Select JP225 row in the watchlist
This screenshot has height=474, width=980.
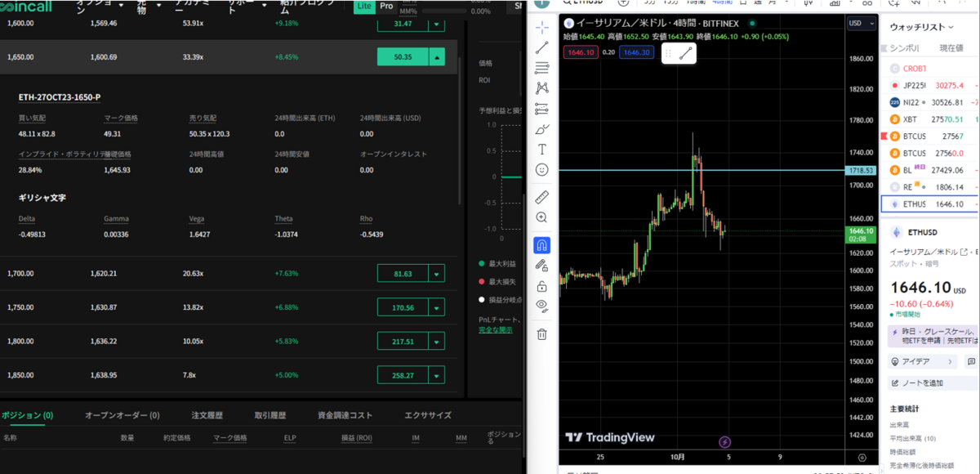pyautogui.click(x=931, y=85)
